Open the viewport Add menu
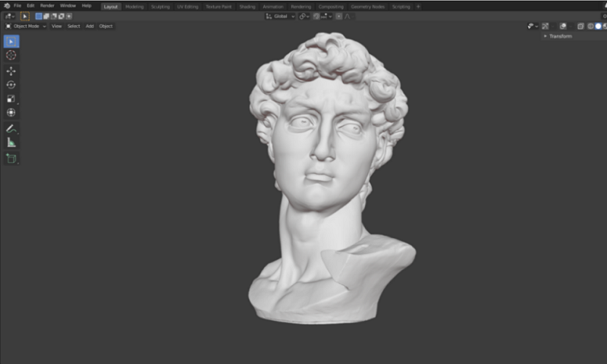The width and height of the screenshot is (607, 364). (90, 27)
